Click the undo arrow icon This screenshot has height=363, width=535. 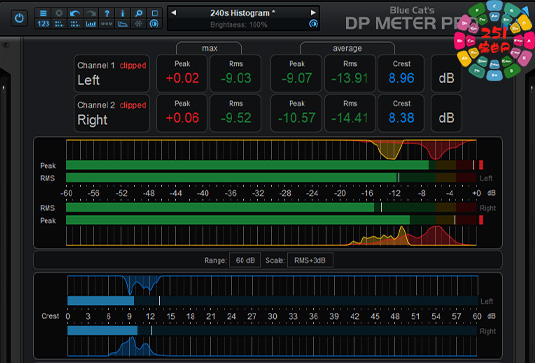(x=75, y=13)
